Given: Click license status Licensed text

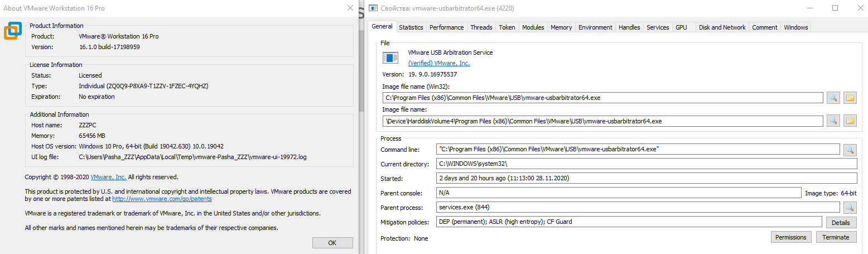Looking at the screenshot, I should point(90,75).
